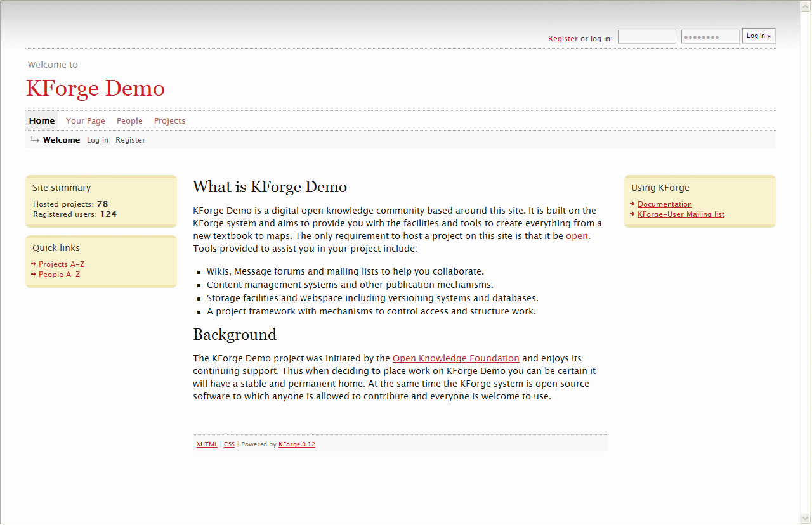
Task: Click Log in in the sub-navigation
Action: pyautogui.click(x=98, y=140)
